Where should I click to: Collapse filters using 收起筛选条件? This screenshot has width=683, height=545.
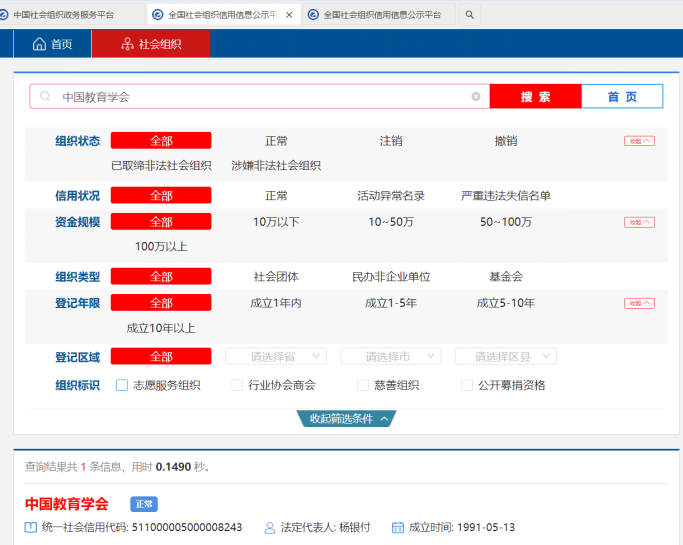pos(347,419)
